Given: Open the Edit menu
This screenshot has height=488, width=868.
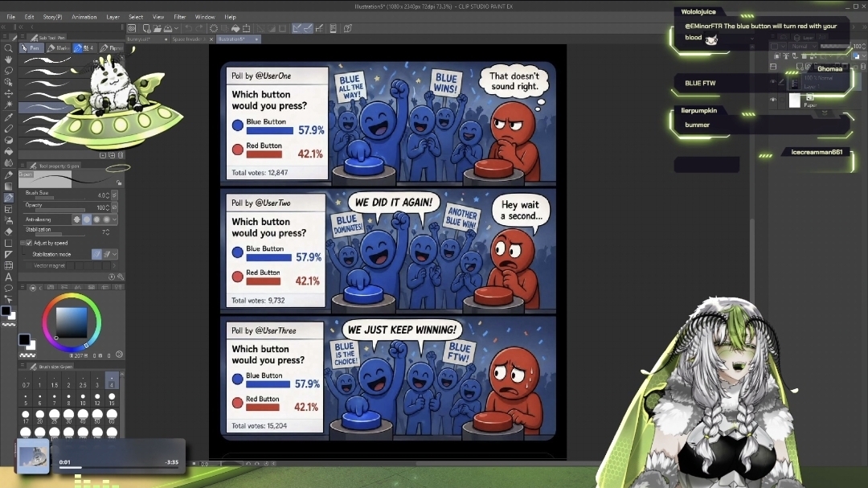Looking at the screenshot, I should tap(29, 17).
